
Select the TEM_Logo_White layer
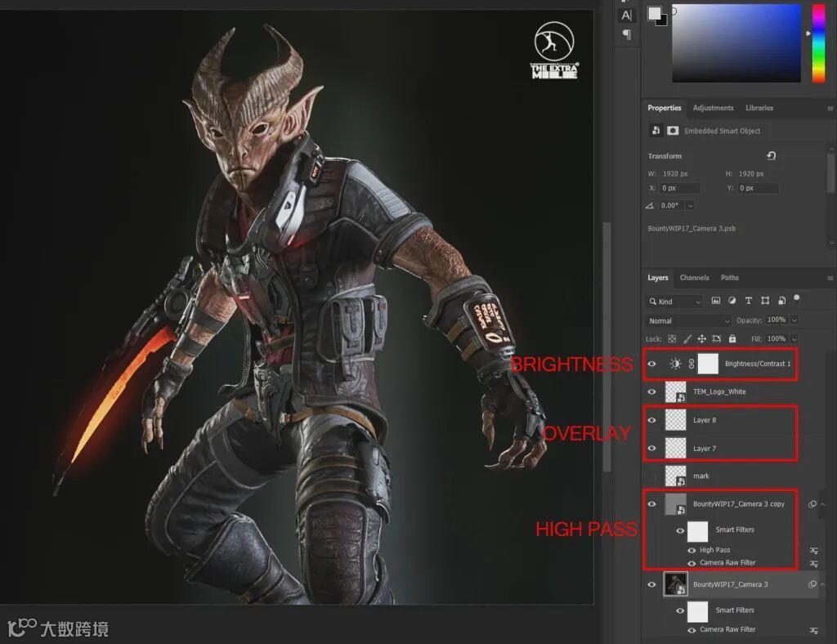pos(719,391)
